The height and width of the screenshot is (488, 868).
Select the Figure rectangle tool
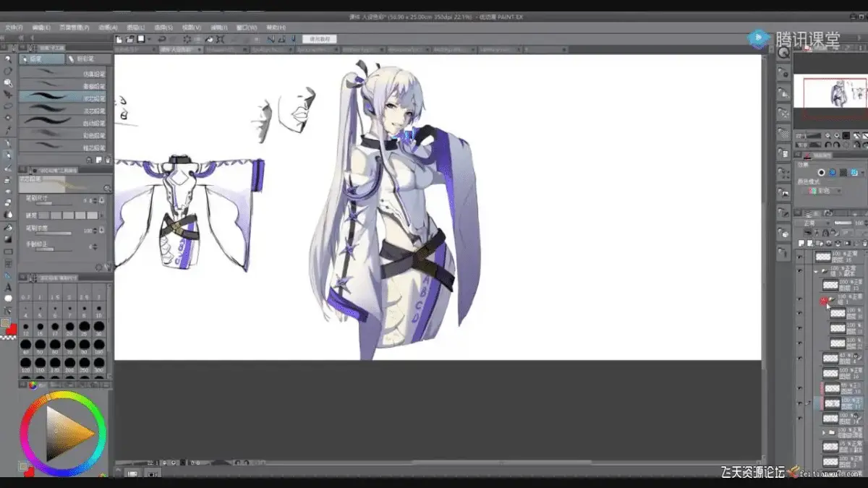tap(8, 252)
